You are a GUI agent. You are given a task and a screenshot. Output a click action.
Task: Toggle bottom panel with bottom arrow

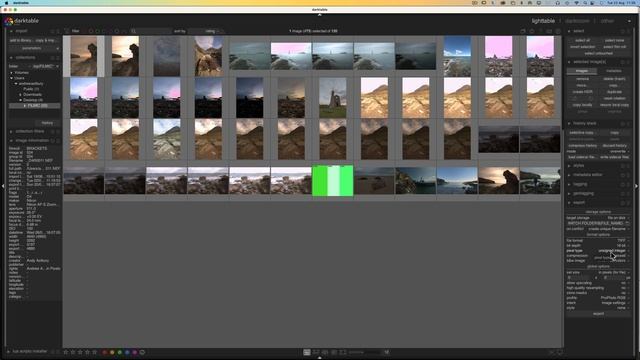coord(320,358)
